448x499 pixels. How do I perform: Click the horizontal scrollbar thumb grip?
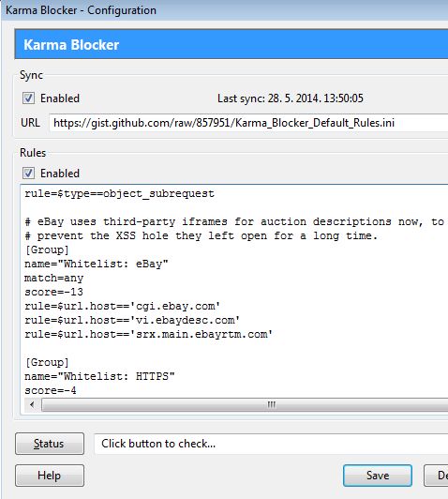(x=271, y=405)
